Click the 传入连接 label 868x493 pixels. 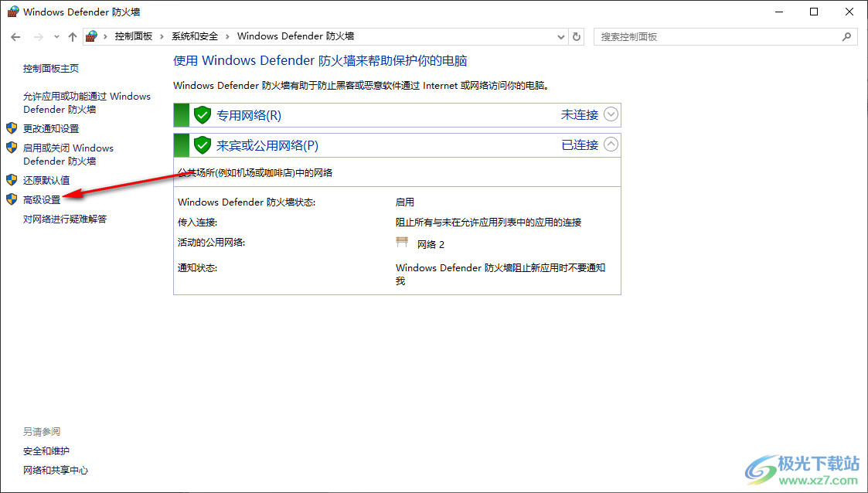tap(197, 223)
